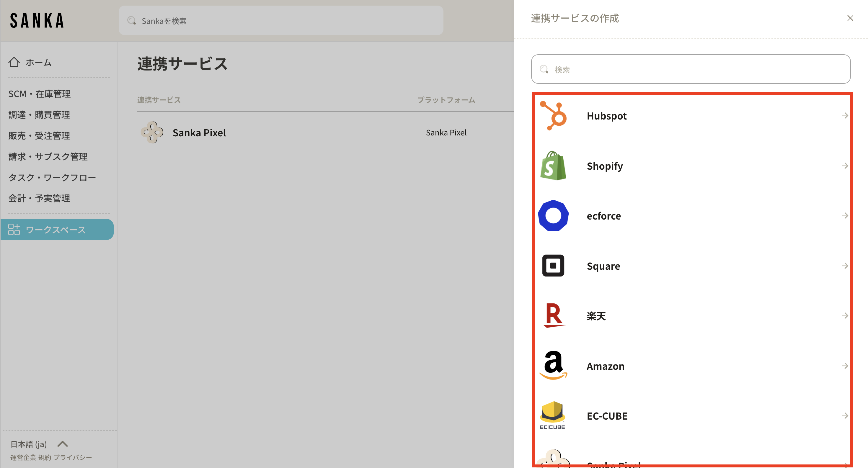Viewport: 868px width, 468px height.
Task: Click the Sanka Pixel row icon
Action: (x=152, y=132)
